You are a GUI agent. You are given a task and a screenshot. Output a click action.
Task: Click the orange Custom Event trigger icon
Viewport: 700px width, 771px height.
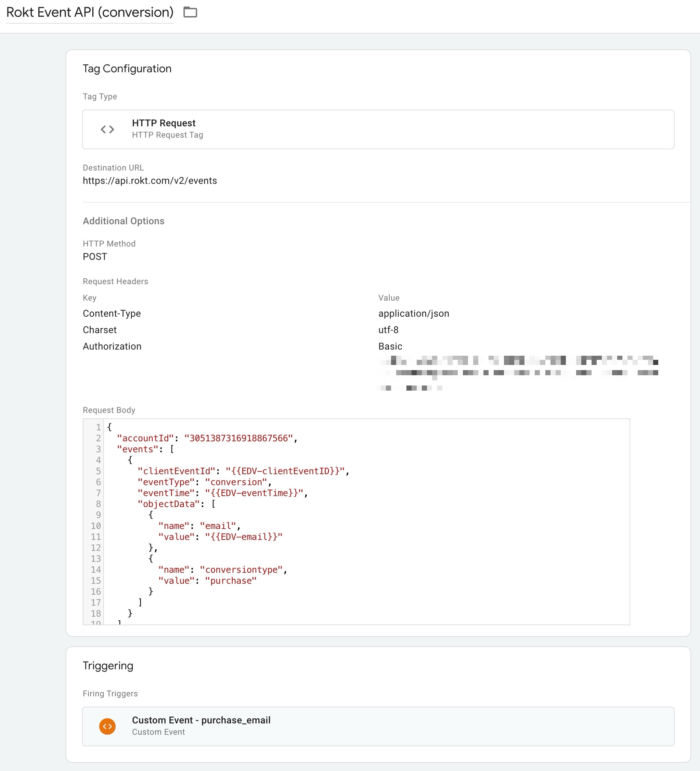point(107,726)
